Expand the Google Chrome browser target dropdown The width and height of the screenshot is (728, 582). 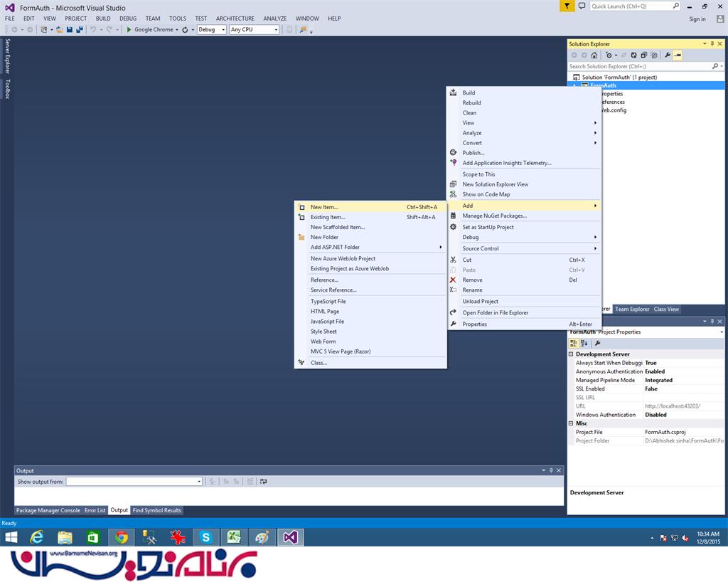[x=177, y=30]
